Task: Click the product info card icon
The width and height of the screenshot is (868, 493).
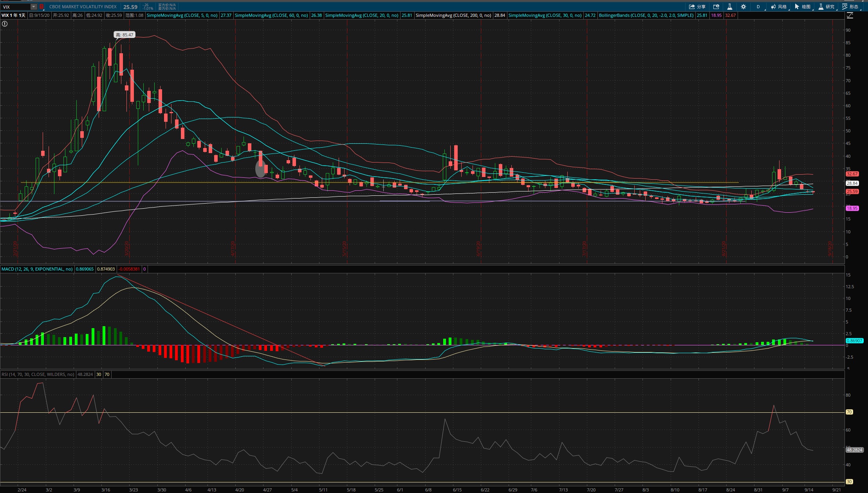Action: click(716, 7)
